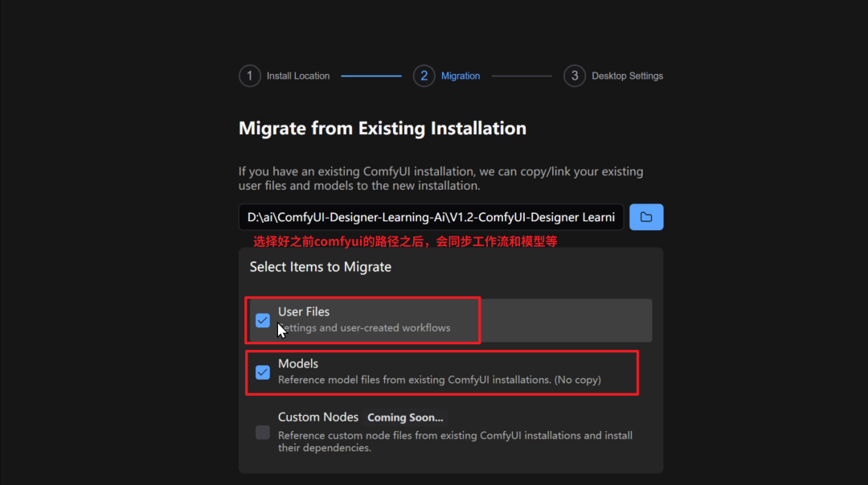The width and height of the screenshot is (868, 485).
Task: Click the existing installation path field
Action: [431, 217]
